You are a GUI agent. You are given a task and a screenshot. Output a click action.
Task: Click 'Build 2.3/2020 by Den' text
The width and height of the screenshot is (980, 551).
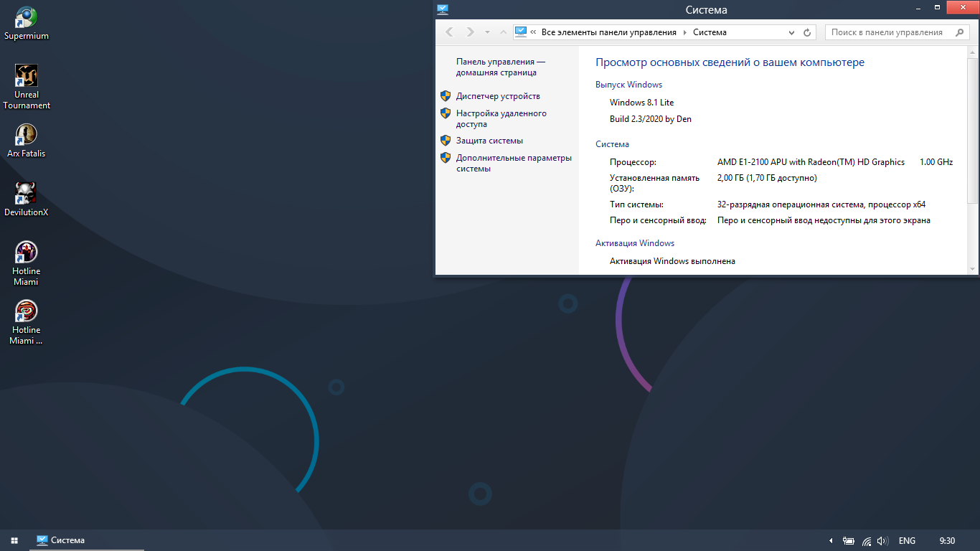click(651, 119)
